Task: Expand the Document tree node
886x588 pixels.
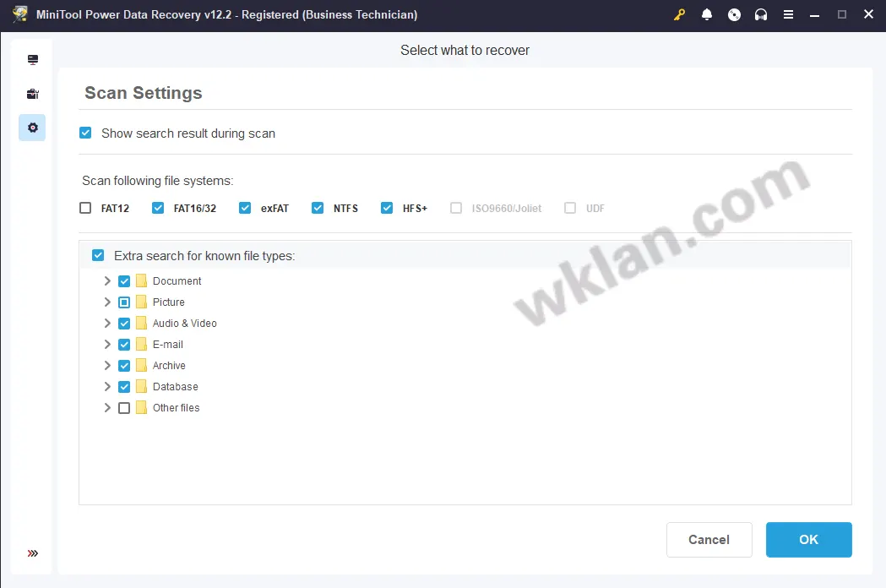Action: [x=107, y=281]
